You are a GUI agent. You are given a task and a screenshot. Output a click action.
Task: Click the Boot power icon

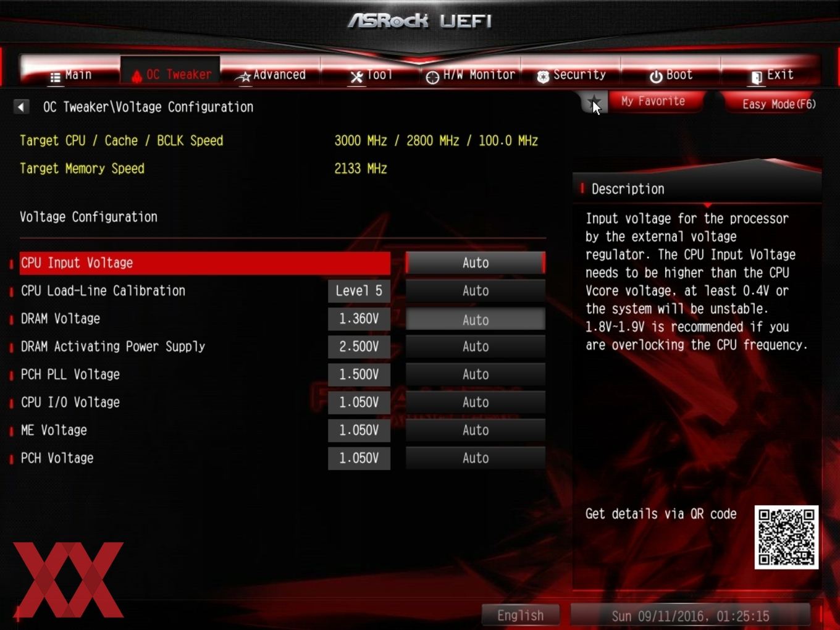[655, 77]
